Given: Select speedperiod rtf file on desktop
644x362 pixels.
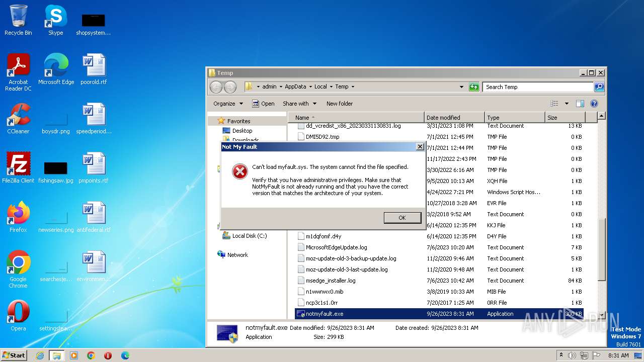Looking at the screenshot, I should click(94, 119).
